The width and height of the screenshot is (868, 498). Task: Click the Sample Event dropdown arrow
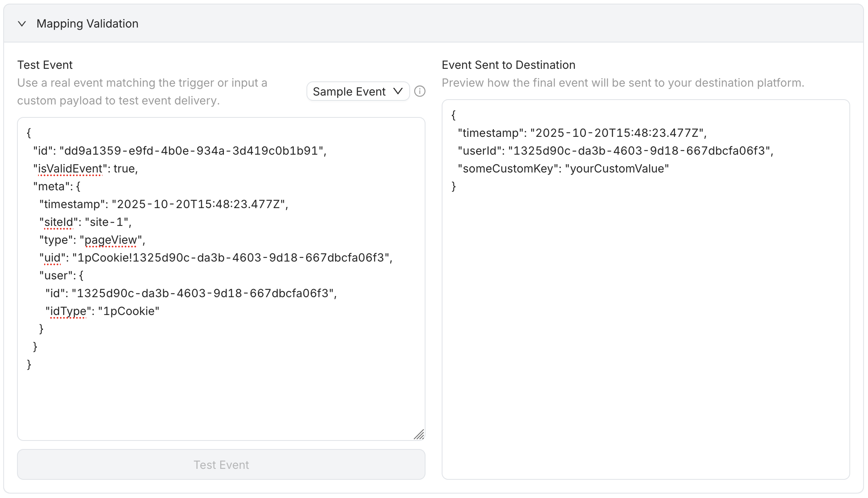coord(398,92)
